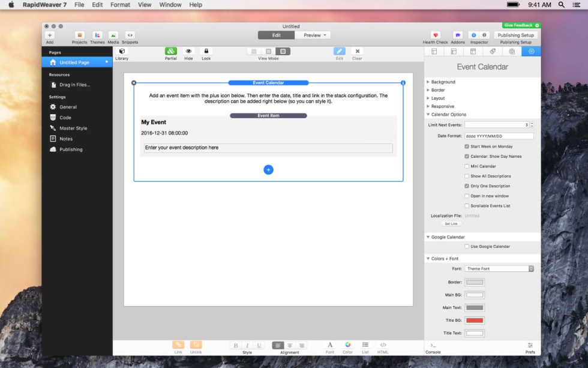Collapse the Colors + Font section
588x368 pixels.
pos(428,259)
